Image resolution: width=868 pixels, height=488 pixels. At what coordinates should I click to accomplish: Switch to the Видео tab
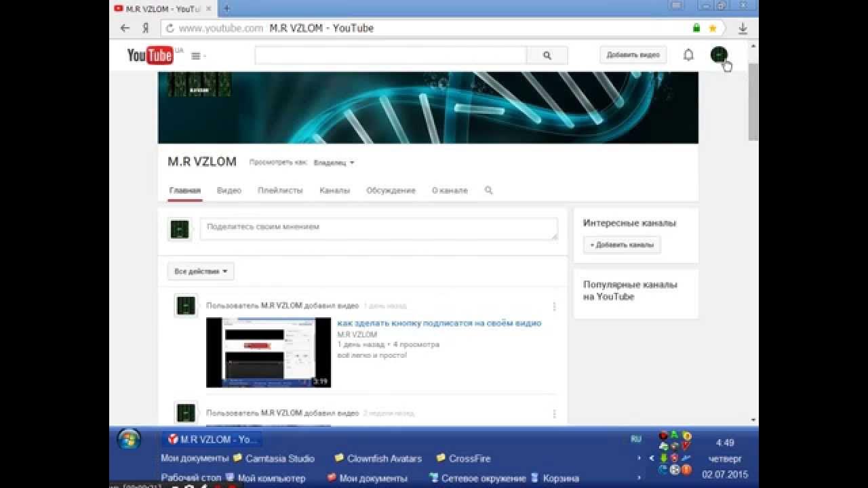pos(229,190)
